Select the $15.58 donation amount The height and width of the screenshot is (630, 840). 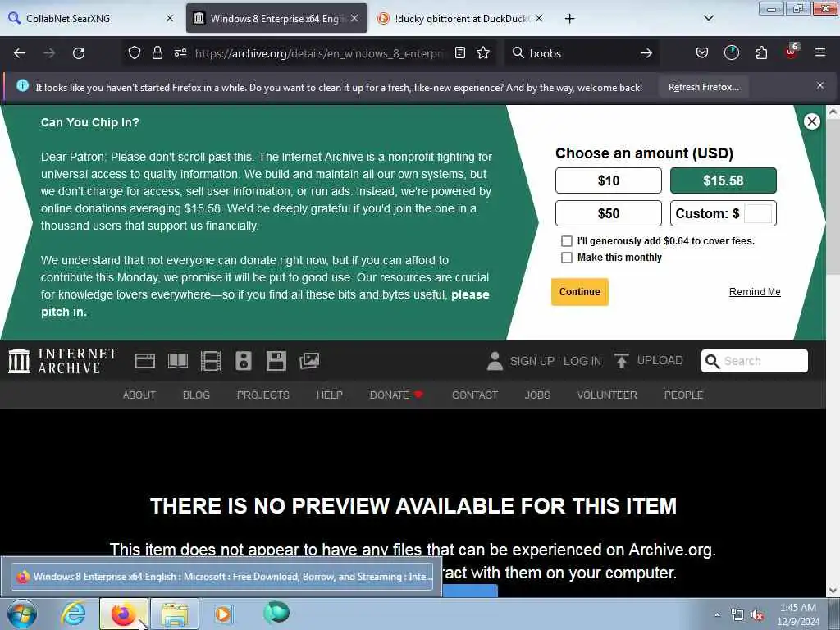pos(723,180)
